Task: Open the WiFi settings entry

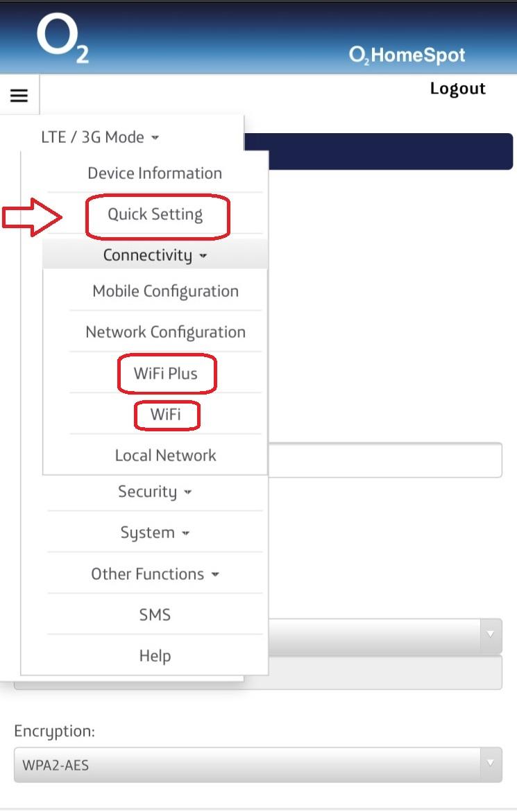Action: (x=165, y=414)
